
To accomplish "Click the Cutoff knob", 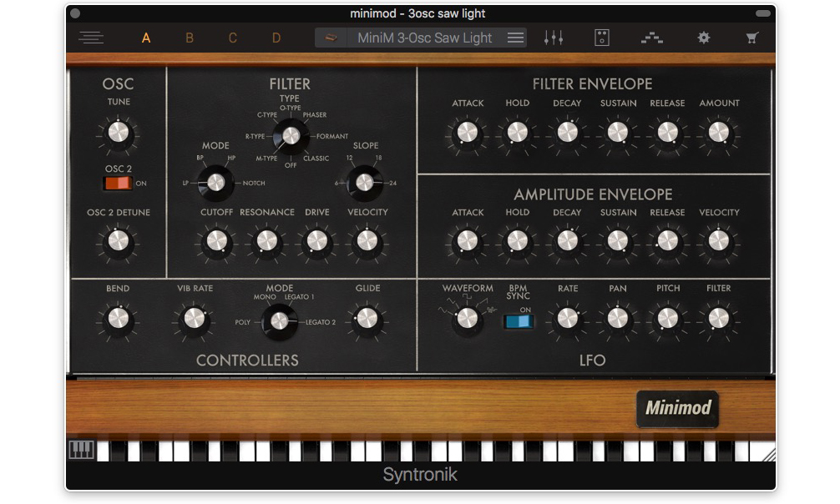I will 216,241.
